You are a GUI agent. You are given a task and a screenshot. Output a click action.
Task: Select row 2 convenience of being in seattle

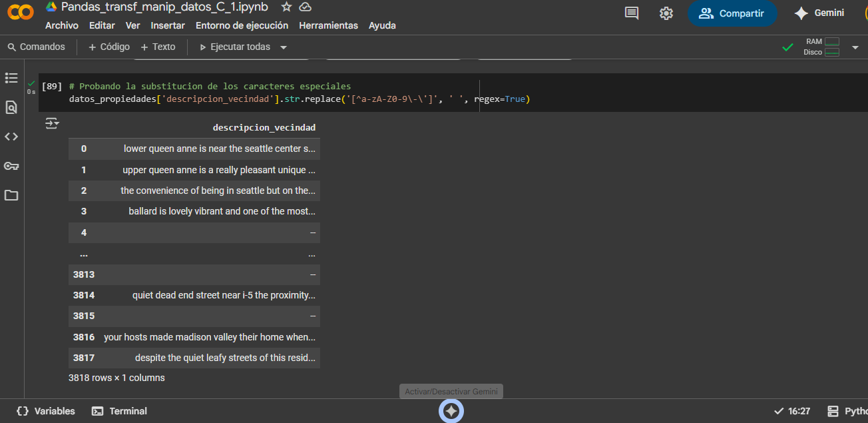tap(218, 191)
